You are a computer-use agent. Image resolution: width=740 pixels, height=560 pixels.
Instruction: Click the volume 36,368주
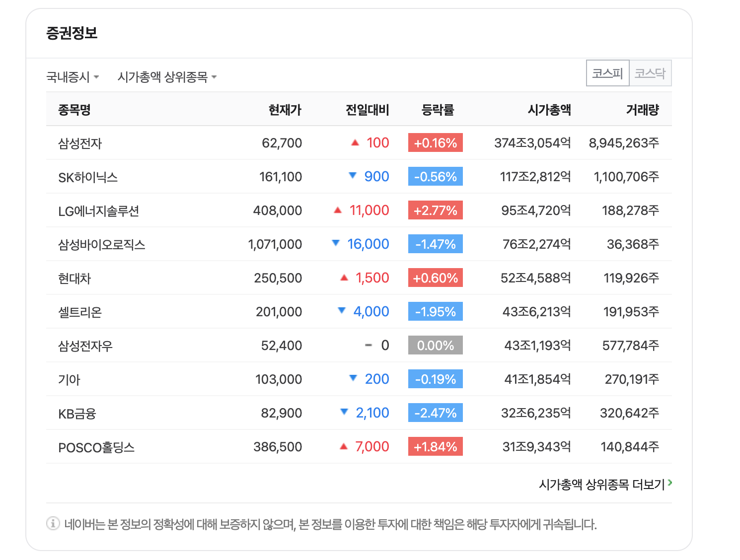[633, 244]
